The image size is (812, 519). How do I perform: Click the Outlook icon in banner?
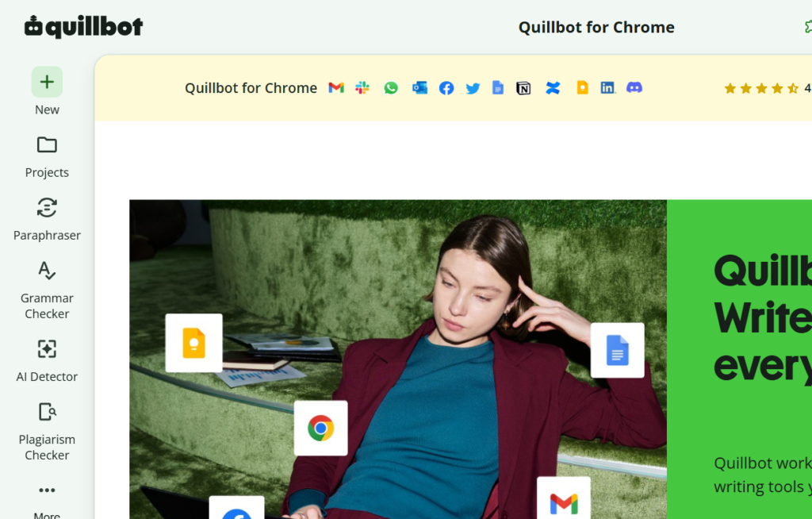click(x=419, y=87)
